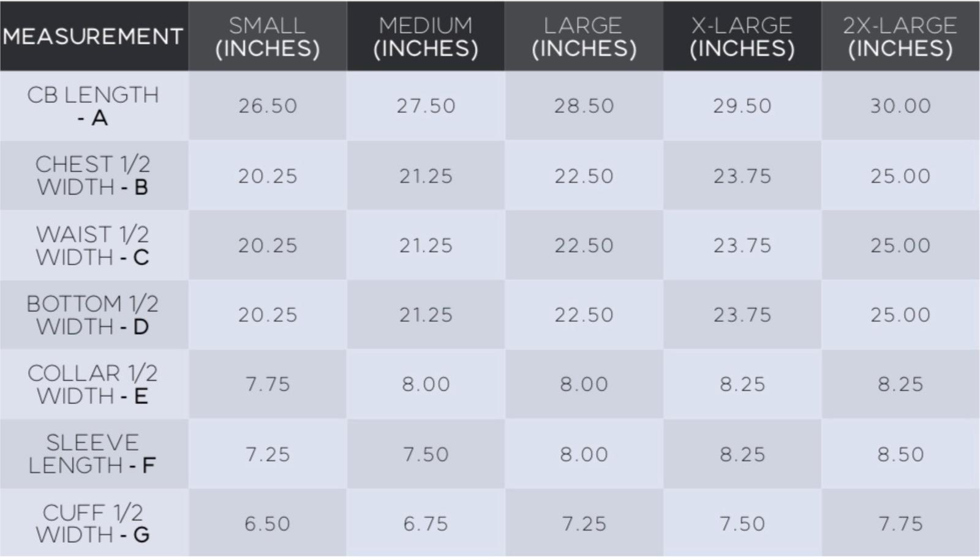Click the COLLAR 1/2 WIDTH - E label

point(93,384)
